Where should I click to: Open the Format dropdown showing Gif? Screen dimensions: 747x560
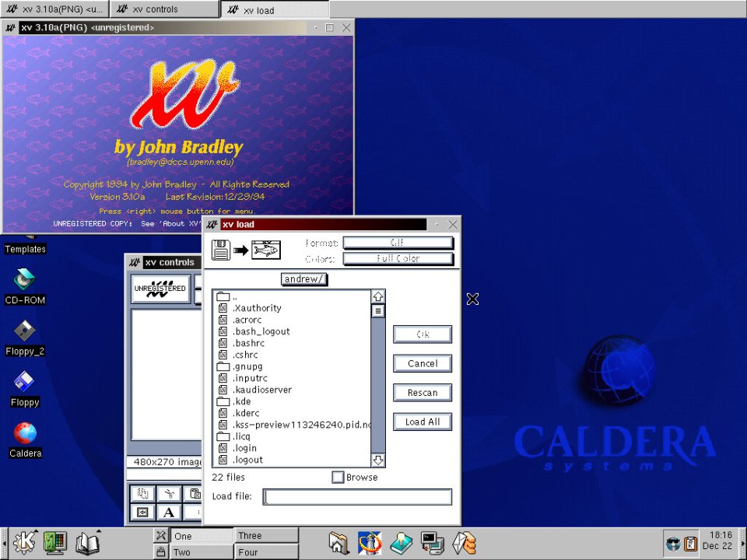point(398,242)
